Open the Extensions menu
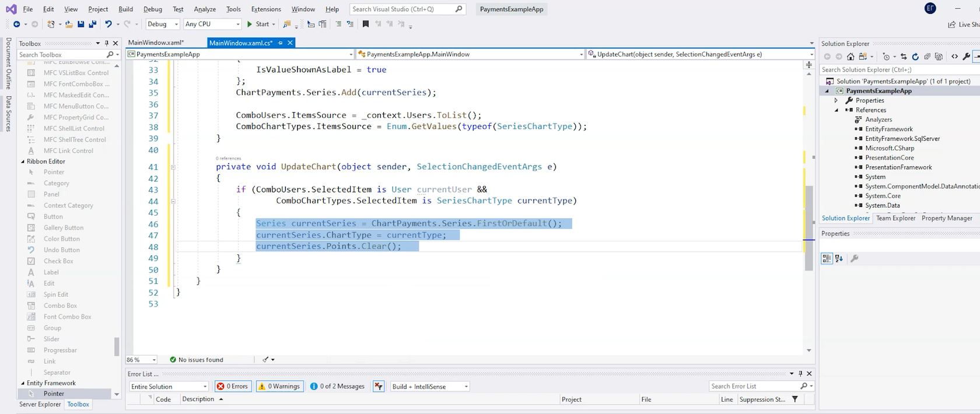Screen dimensions: 980x414 click(x=265, y=9)
